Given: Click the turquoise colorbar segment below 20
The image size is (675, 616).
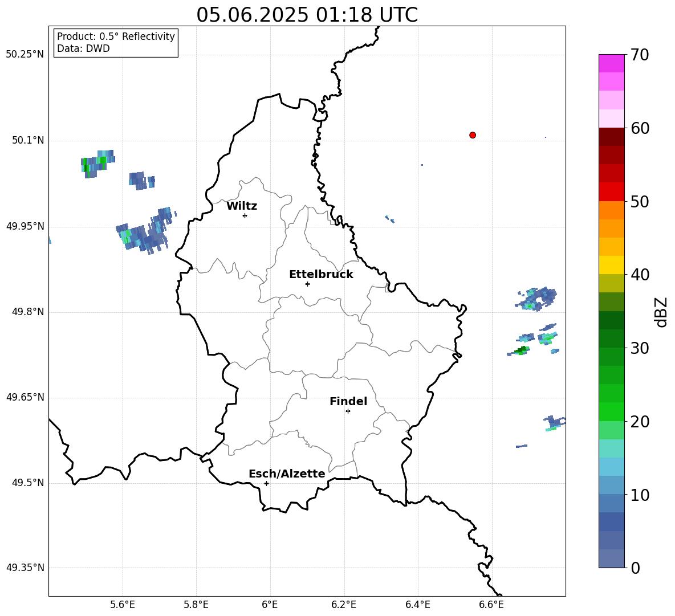Looking at the screenshot, I should [611, 448].
